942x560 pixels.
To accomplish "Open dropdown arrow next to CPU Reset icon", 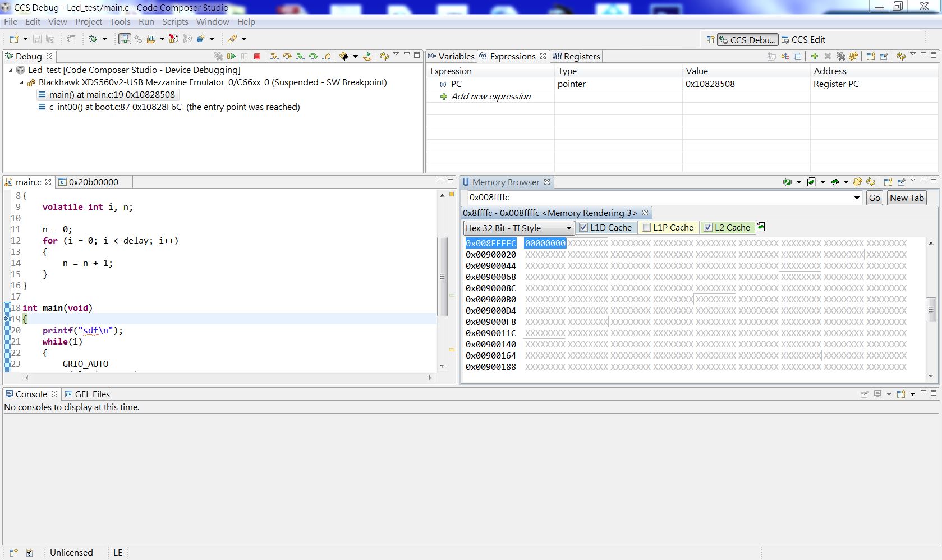I will pyautogui.click(x=355, y=56).
